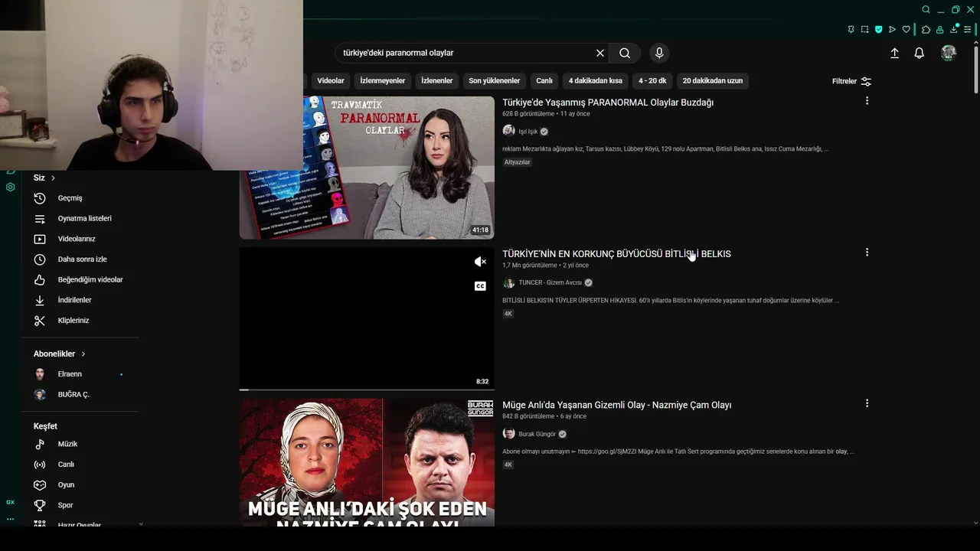
Task: Open the BUĞRA Ç. subscription
Action: click(73, 394)
